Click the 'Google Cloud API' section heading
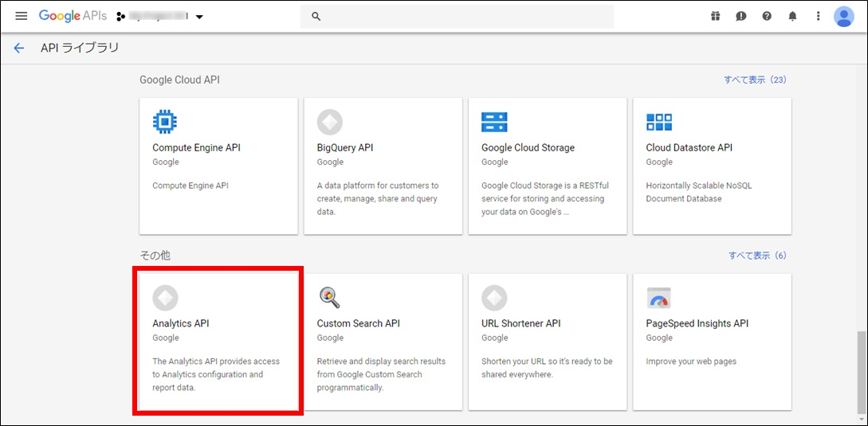The image size is (868, 426). [x=179, y=80]
